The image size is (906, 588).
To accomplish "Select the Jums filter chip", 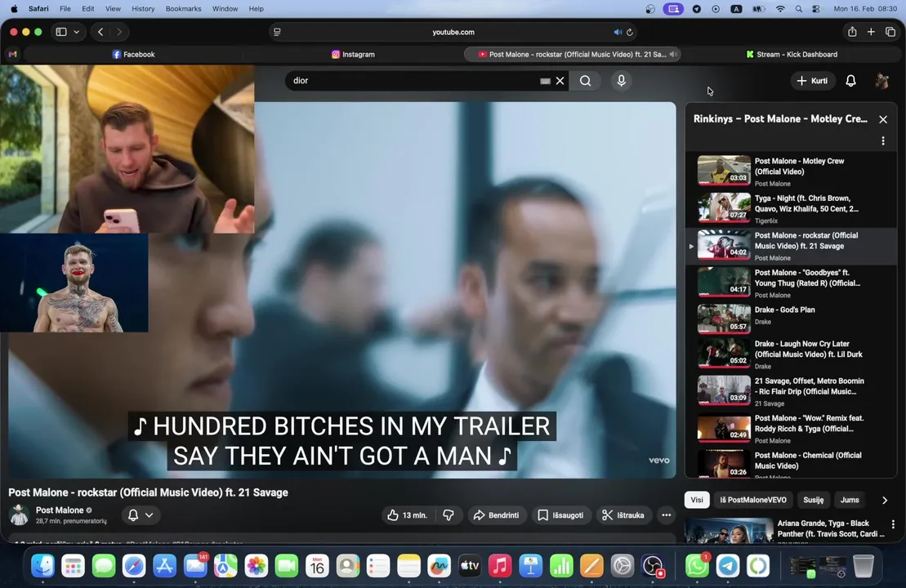I will point(850,500).
